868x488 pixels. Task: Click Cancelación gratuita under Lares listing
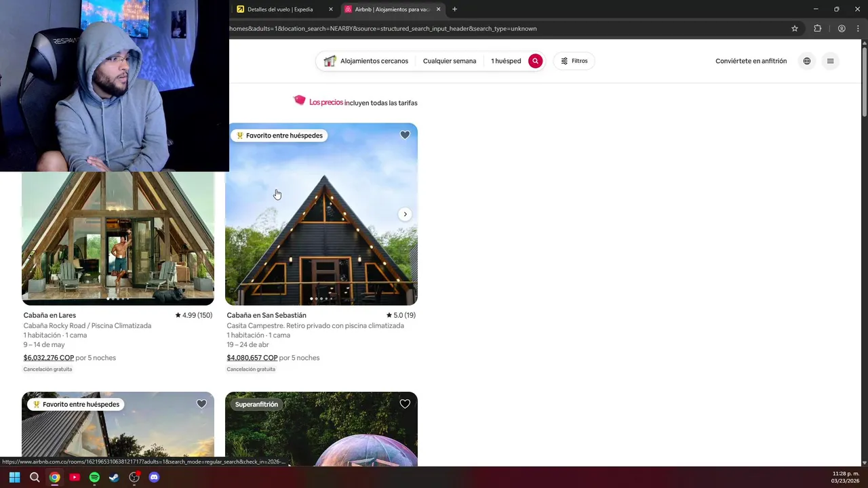coord(47,369)
